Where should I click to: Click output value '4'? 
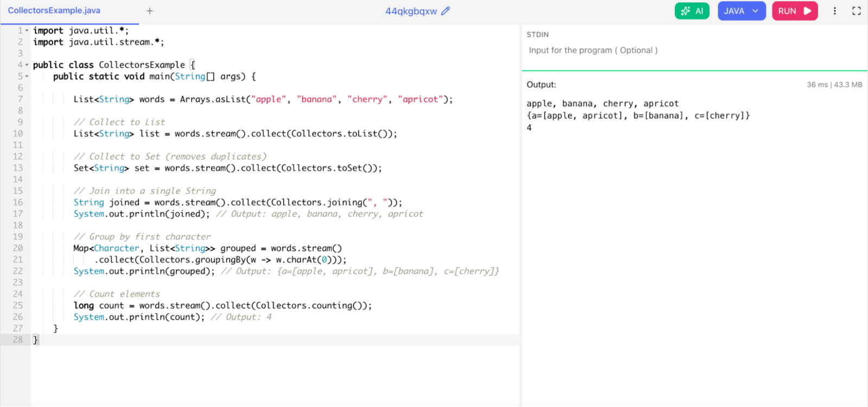point(529,128)
